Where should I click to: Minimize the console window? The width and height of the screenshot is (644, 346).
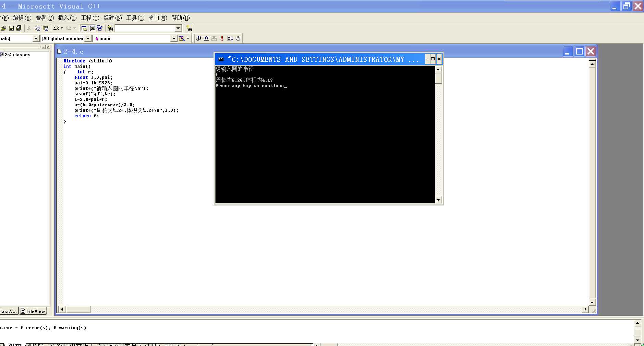pyautogui.click(x=427, y=59)
